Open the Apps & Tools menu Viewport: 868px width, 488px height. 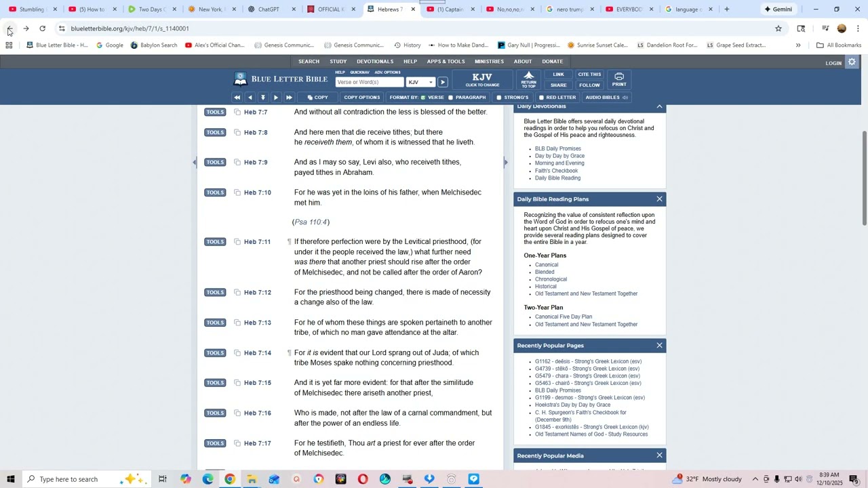point(446,62)
